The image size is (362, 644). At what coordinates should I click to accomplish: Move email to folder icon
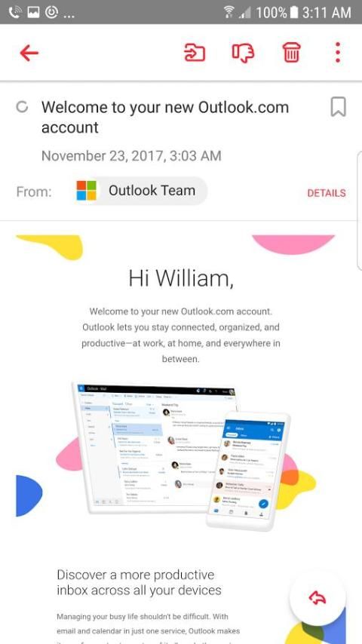[195, 53]
